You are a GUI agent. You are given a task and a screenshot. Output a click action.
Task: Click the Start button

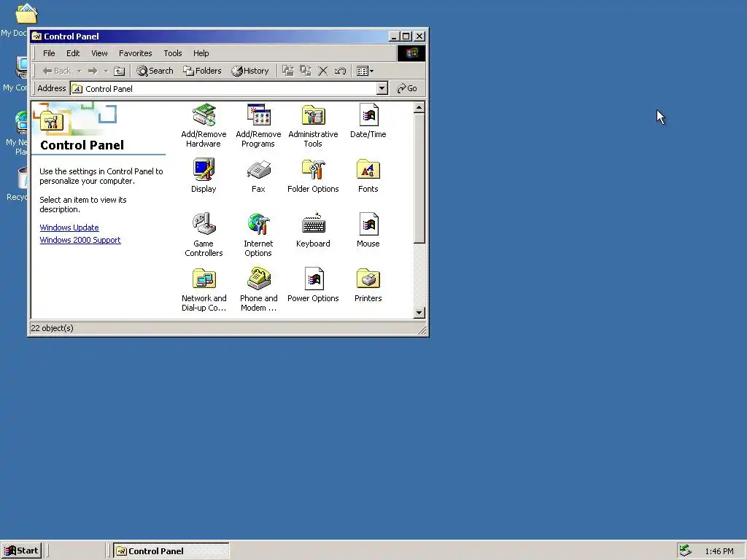21,551
